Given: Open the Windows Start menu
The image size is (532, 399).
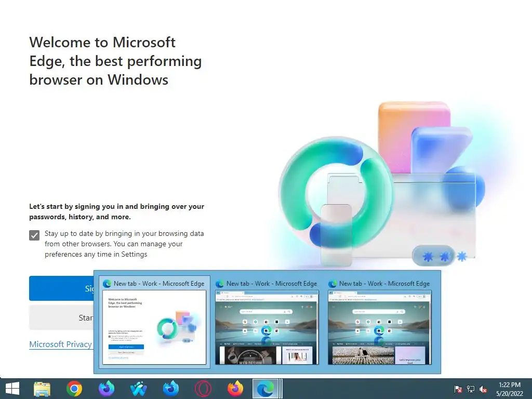Looking at the screenshot, I should [x=12, y=389].
